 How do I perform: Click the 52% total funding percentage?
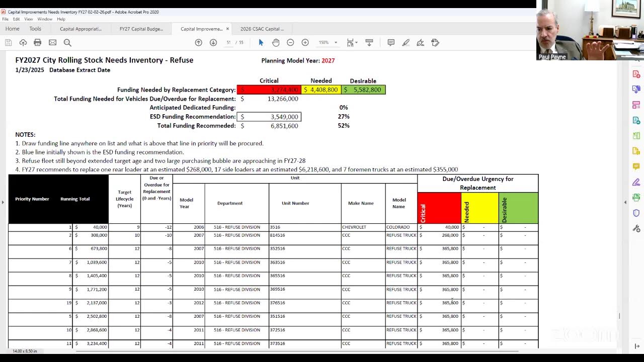tap(344, 126)
